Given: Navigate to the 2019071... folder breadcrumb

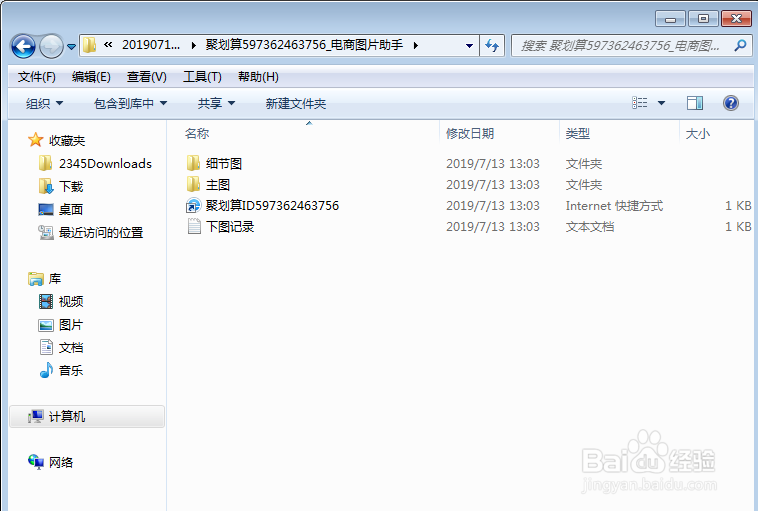Looking at the screenshot, I should 151,45.
